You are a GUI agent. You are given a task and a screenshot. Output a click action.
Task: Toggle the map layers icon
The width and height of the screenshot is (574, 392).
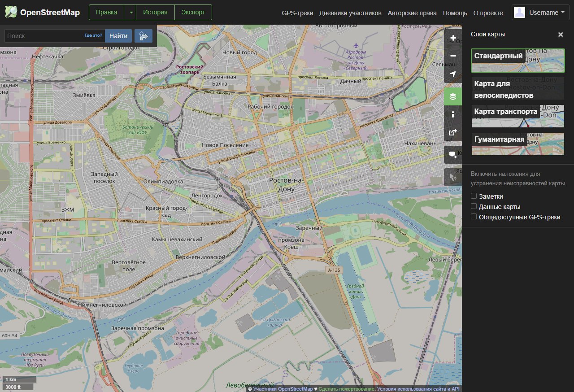pos(453,96)
